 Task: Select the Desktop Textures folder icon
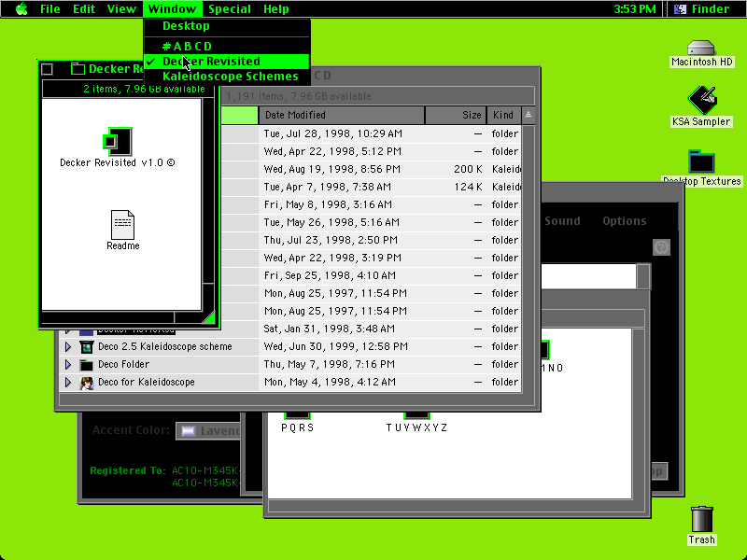(701, 161)
